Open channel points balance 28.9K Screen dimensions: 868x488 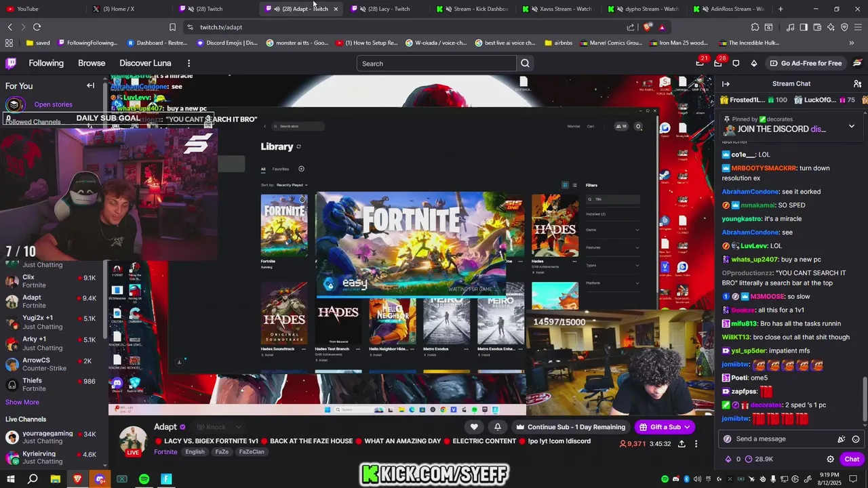(758, 459)
